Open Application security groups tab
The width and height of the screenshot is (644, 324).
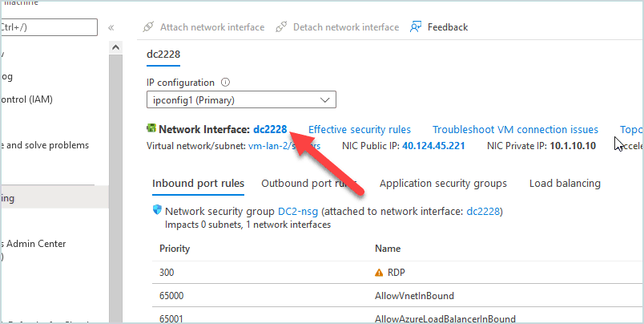(x=443, y=184)
